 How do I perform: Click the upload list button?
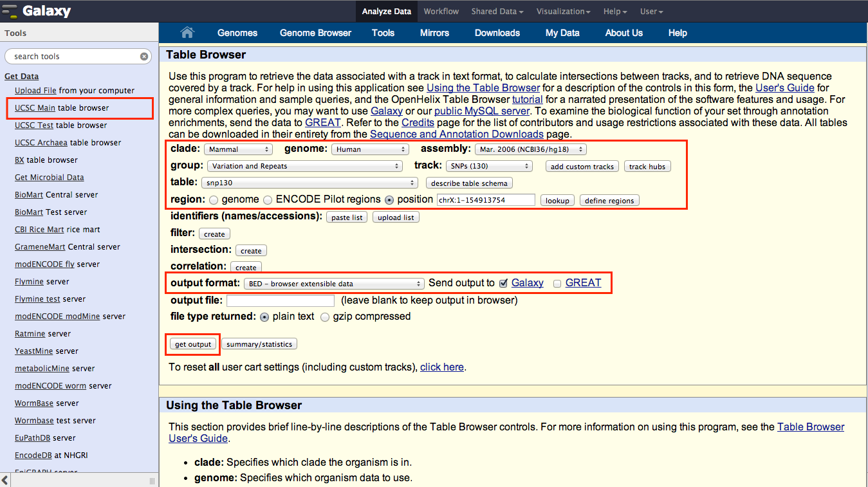[396, 217]
